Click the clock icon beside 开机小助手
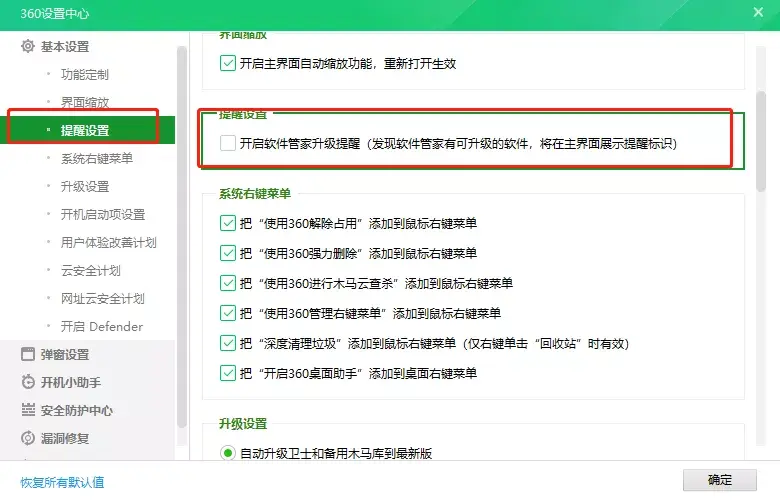Screen dimensions: 780x500 pos(28,382)
